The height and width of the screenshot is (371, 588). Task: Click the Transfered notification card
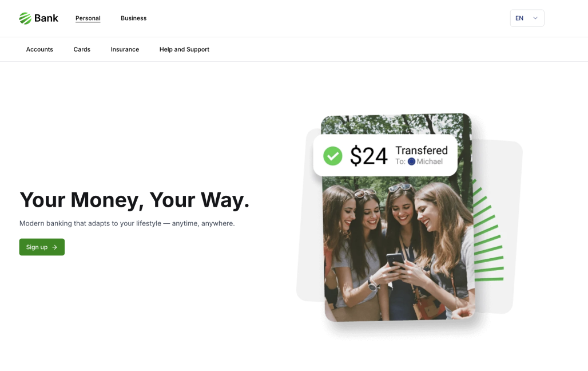pyautogui.click(x=385, y=155)
